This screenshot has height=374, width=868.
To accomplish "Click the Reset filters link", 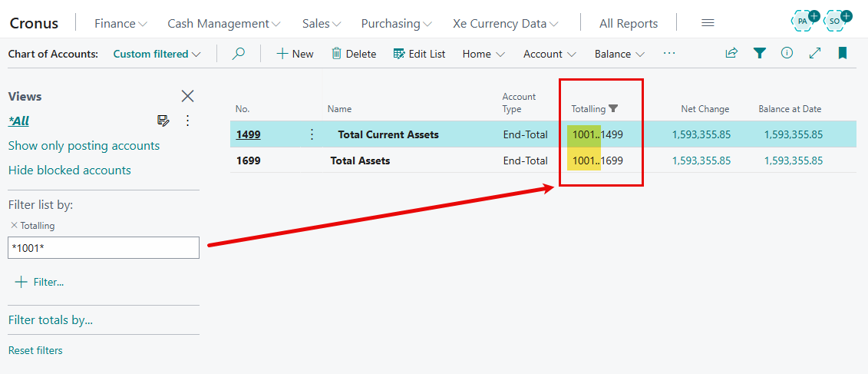I will click(x=35, y=350).
